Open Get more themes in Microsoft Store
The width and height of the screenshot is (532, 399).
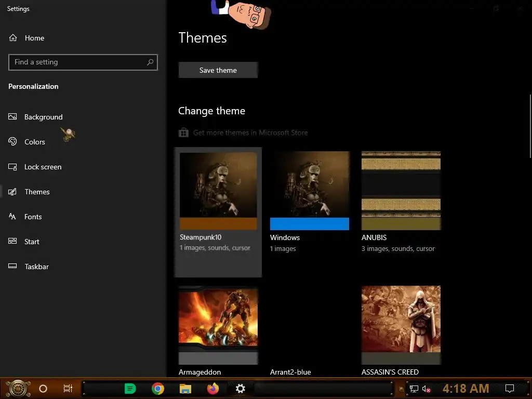250,132
